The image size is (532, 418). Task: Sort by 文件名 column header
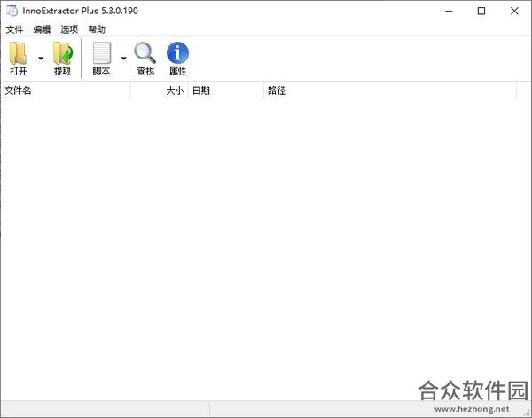(66, 91)
